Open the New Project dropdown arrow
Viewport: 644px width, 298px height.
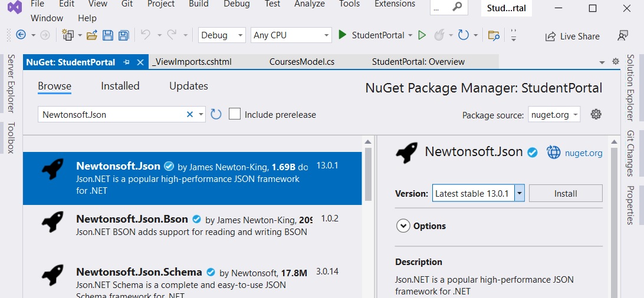point(80,36)
